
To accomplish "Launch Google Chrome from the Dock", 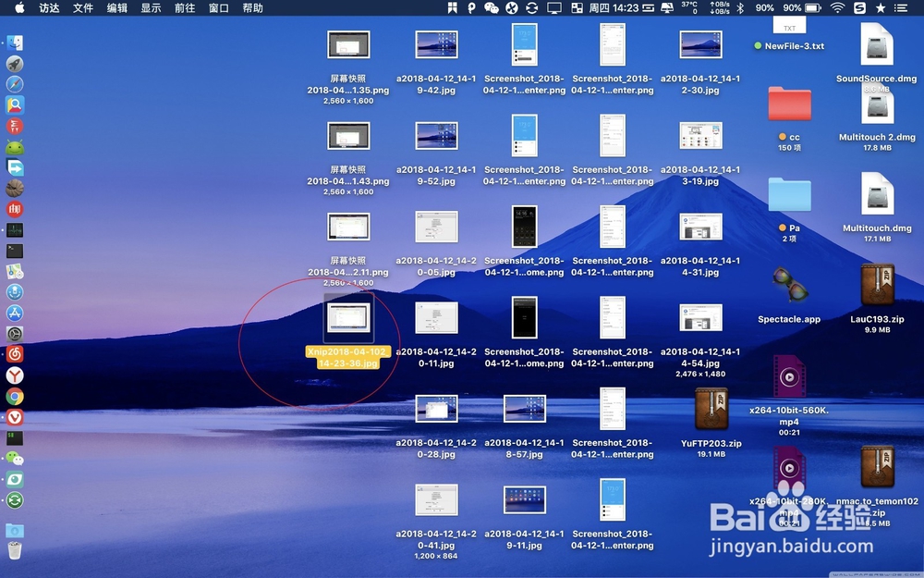I will tap(15, 397).
